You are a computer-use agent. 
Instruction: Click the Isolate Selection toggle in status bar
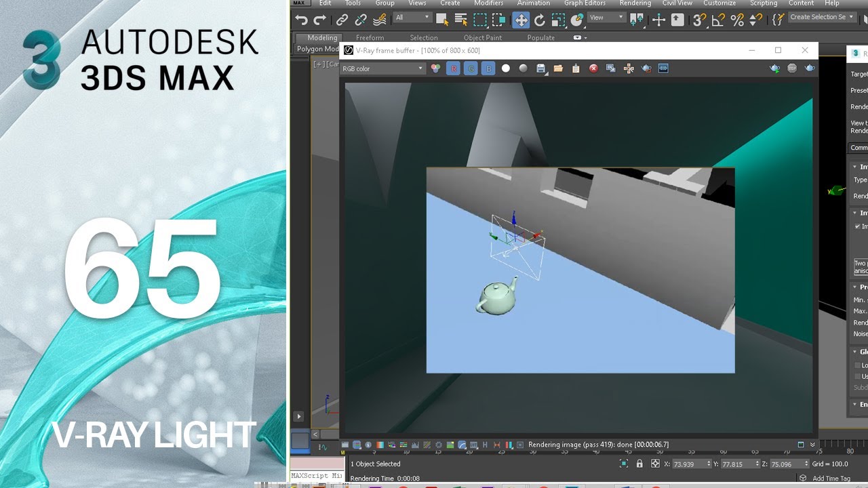click(x=624, y=464)
